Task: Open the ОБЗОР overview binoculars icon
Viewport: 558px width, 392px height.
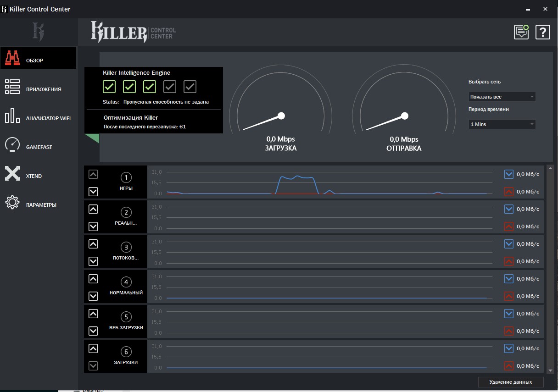Action: 12,58
